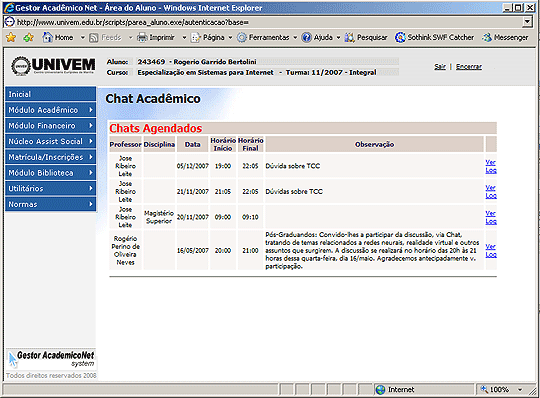Click the Pesquisar toolbar icon
The image size is (540, 398).
350,37
